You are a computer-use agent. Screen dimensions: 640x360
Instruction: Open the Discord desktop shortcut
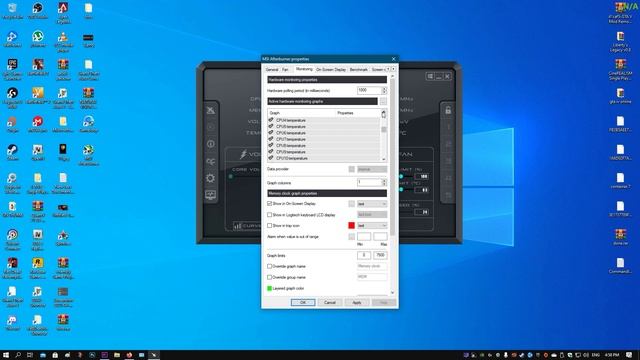(x=12, y=322)
